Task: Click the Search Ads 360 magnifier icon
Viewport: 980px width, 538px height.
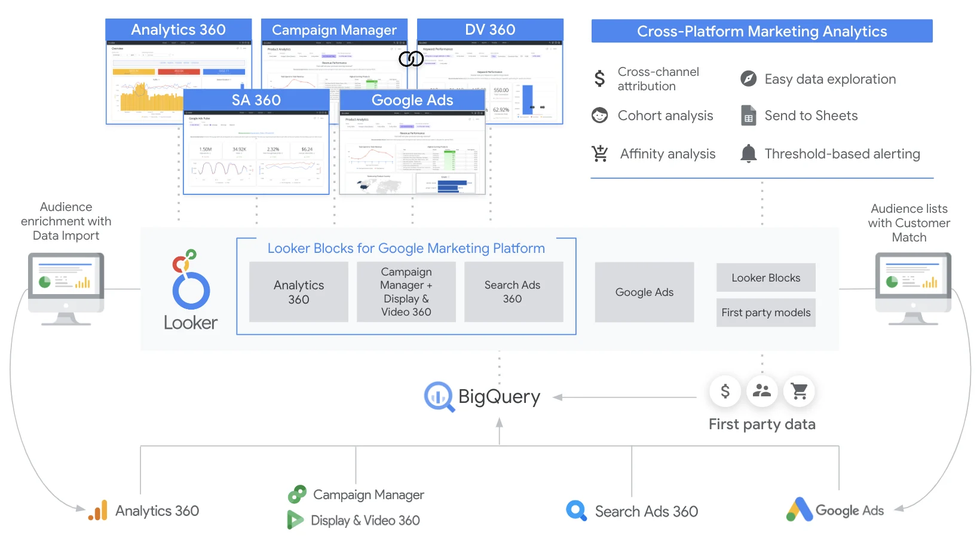Action: click(x=575, y=511)
